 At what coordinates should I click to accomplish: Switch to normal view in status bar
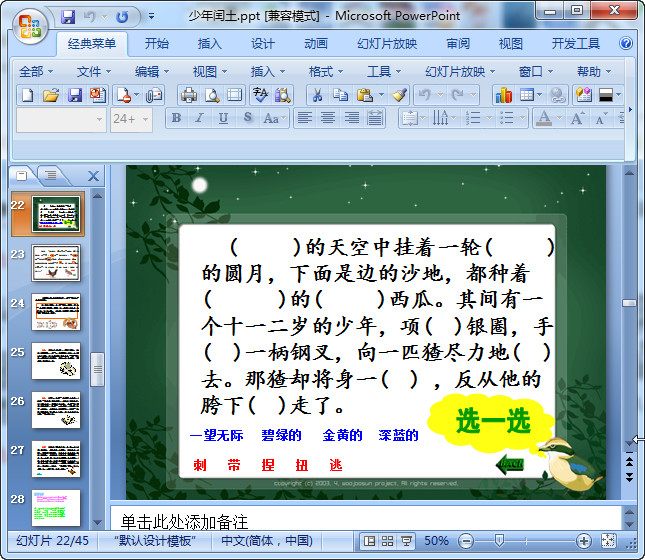point(369,541)
